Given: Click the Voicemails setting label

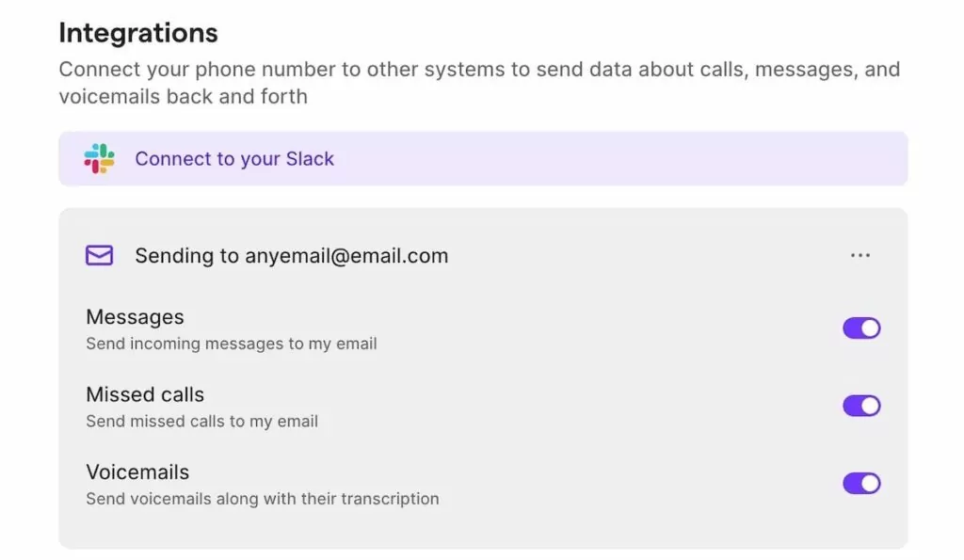Looking at the screenshot, I should pos(137,472).
